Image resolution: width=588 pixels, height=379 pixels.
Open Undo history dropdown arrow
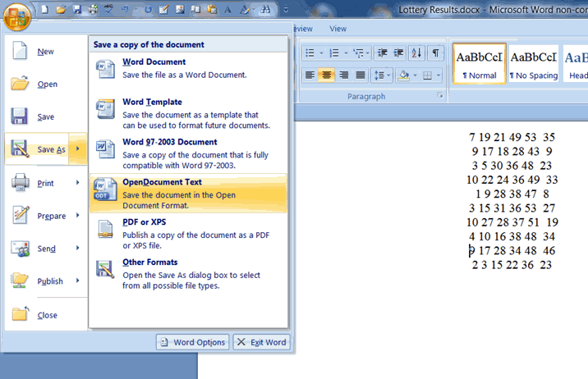136,10
